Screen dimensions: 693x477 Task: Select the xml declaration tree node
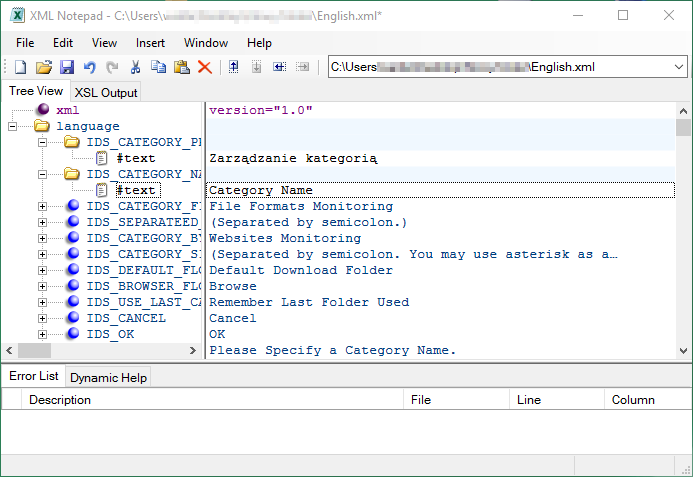[x=68, y=110]
